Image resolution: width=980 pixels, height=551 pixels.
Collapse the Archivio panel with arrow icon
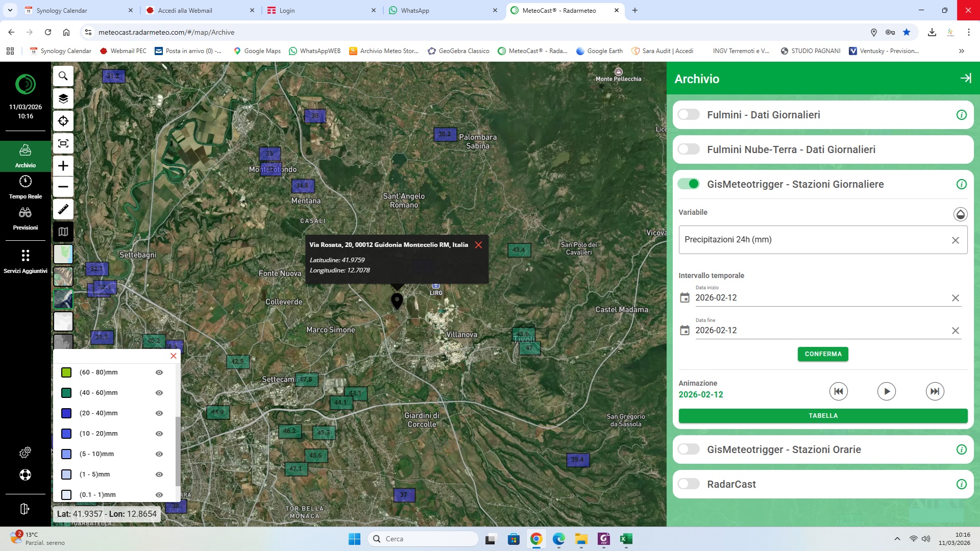(965, 78)
